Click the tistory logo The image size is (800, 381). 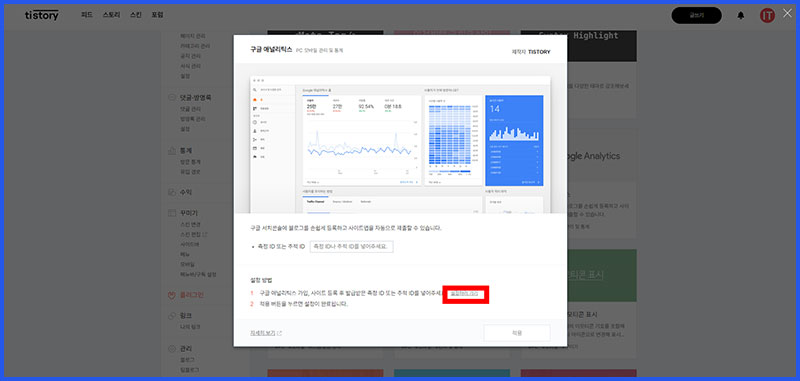point(42,15)
